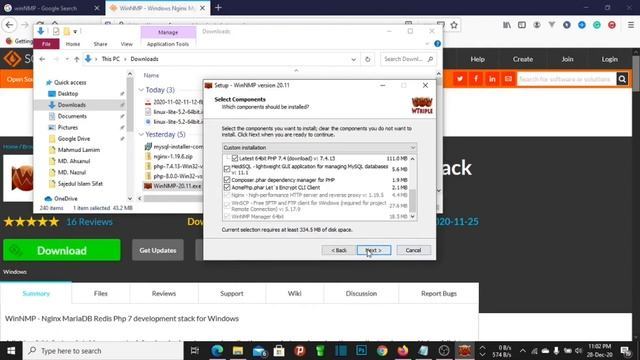Open a new Firefox tab with plus

click(x=218, y=7)
